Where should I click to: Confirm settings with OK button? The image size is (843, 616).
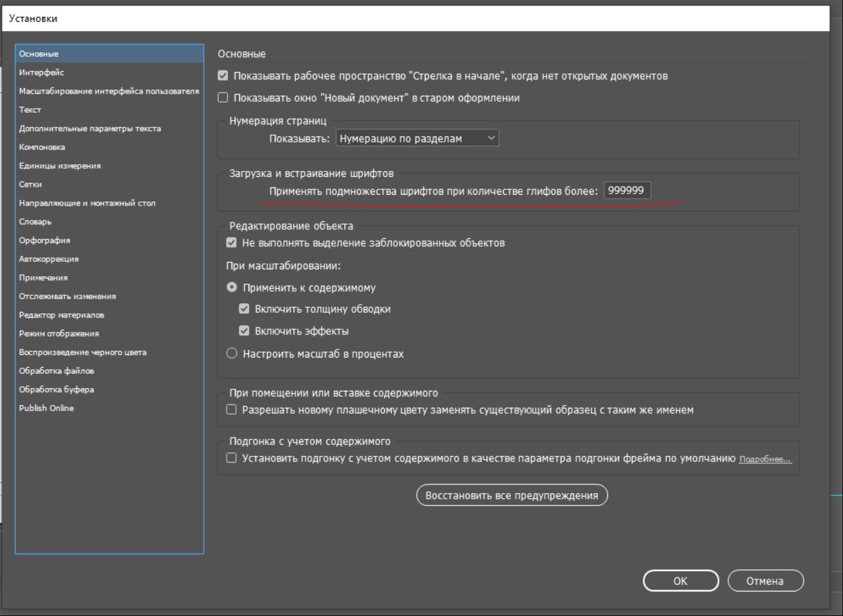click(x=681, y=581)
